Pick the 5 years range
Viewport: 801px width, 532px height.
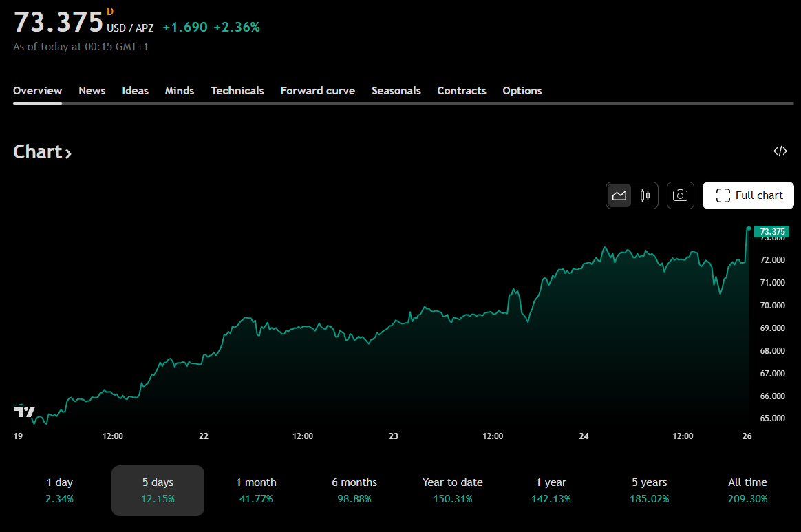pos(650,490)
